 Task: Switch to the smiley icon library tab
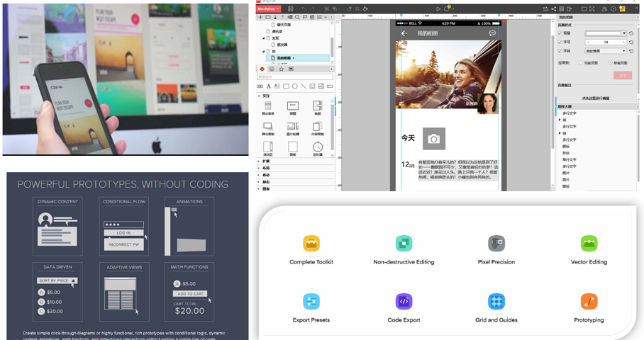[272, 69]
